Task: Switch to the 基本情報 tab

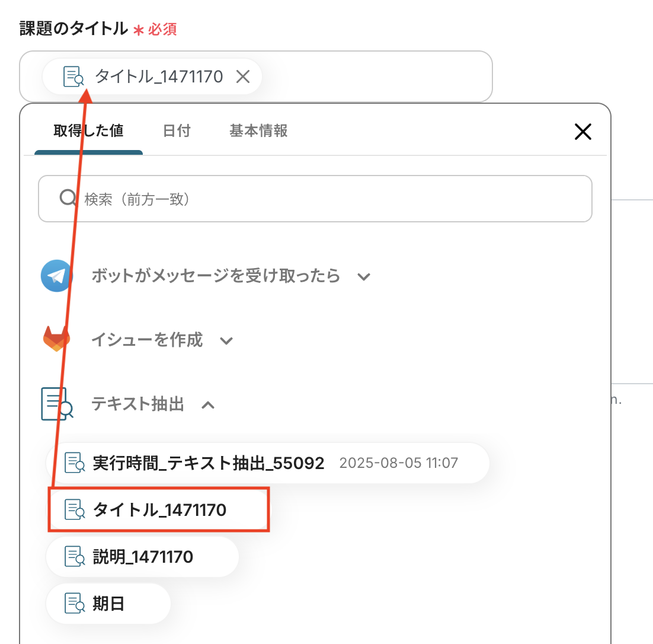Action: click(x=258, y=130)
